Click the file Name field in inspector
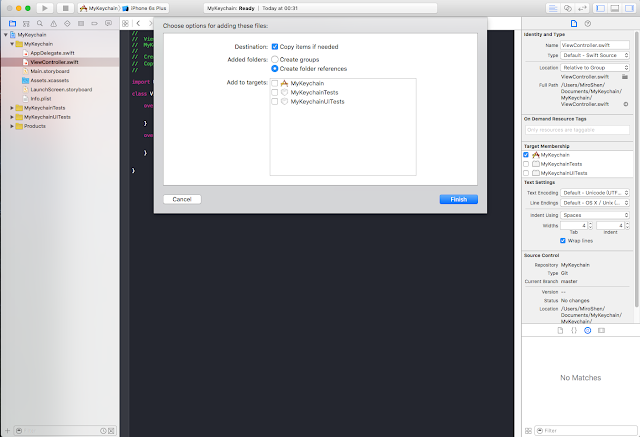This screenshot has height=437, width=640. tap(595, 45)
